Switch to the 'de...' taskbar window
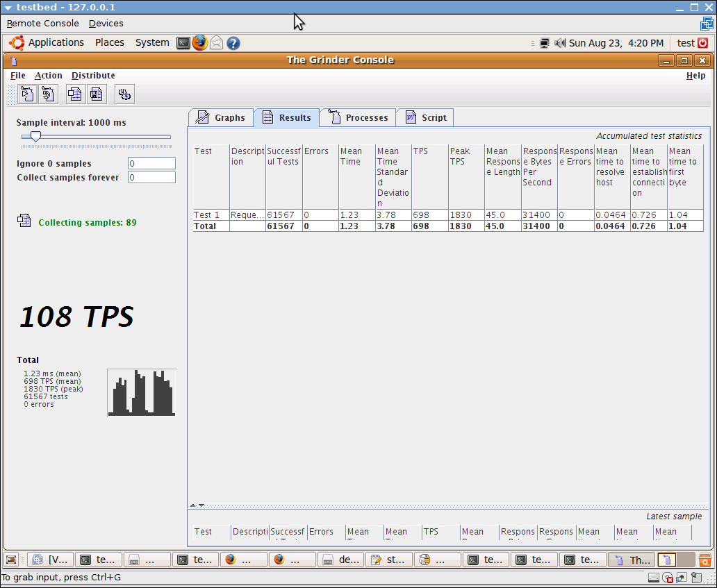 tap(340, 560)
